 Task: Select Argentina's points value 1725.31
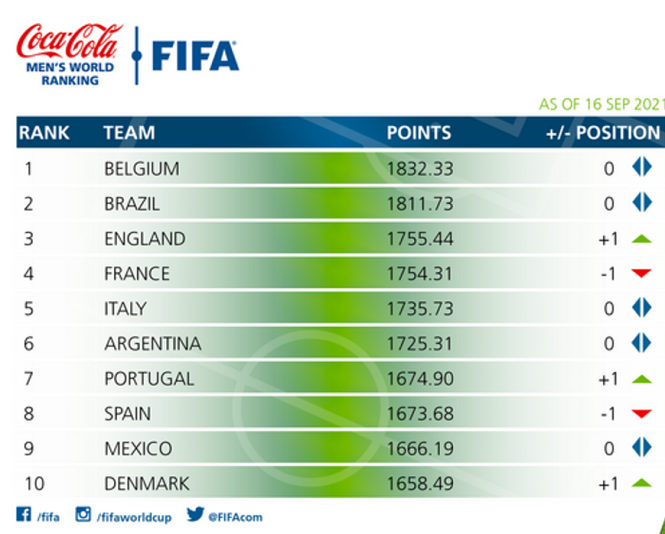[419, 343]
